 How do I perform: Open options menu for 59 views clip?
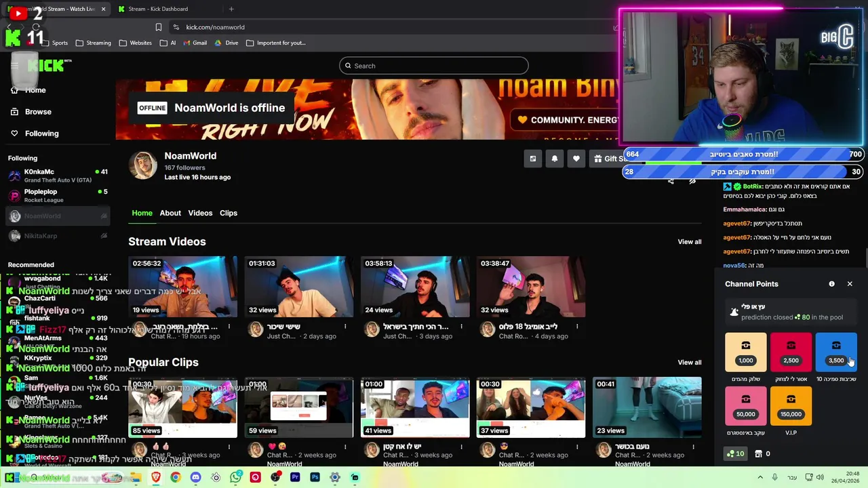(345, 447)
